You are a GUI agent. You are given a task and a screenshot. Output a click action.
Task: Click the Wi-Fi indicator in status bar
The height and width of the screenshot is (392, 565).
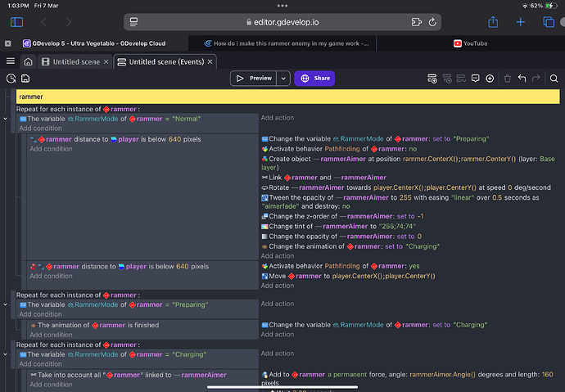click(525, 6)
